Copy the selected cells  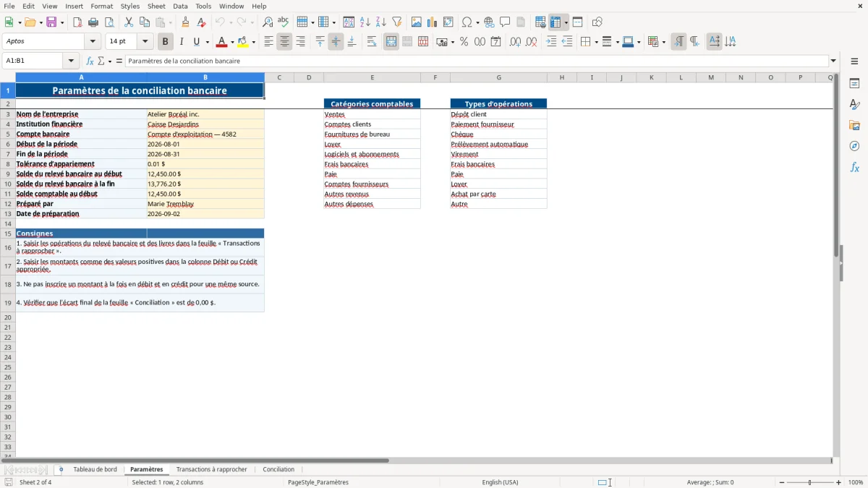pos(145,22)
